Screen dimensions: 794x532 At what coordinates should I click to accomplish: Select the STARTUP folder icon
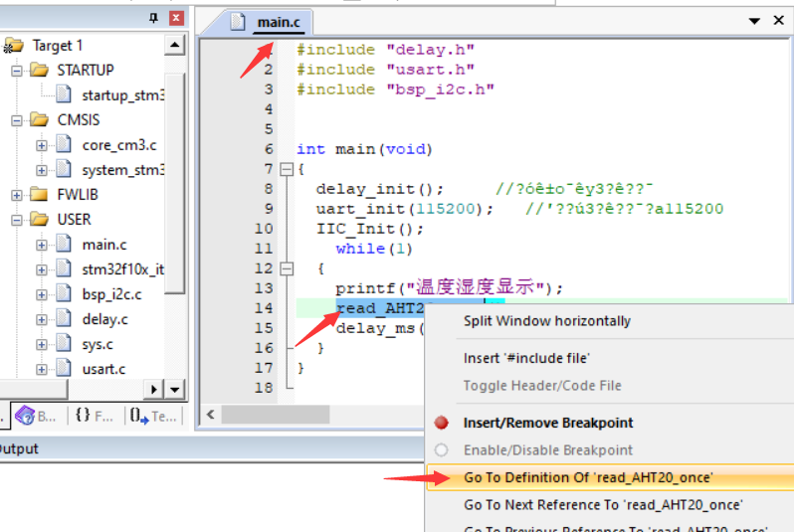click(39, 70)
